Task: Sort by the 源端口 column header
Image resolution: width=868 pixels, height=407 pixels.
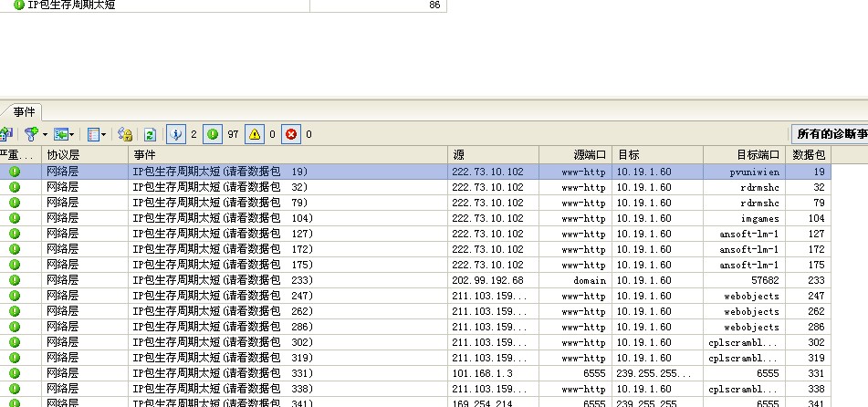Action: pyautogui.click(x=575, y=154)
